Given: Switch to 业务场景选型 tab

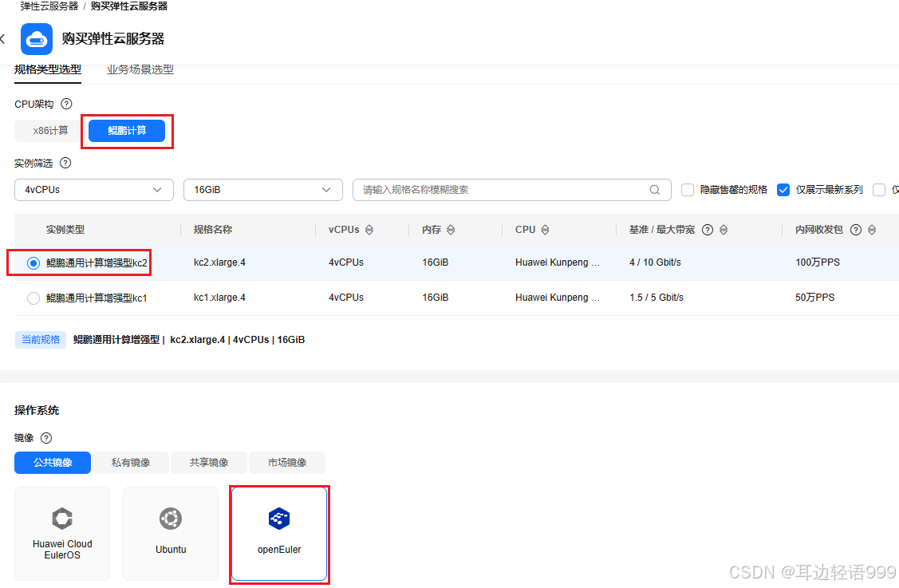Looking at the screenshot, I should [x=140, y=69].
